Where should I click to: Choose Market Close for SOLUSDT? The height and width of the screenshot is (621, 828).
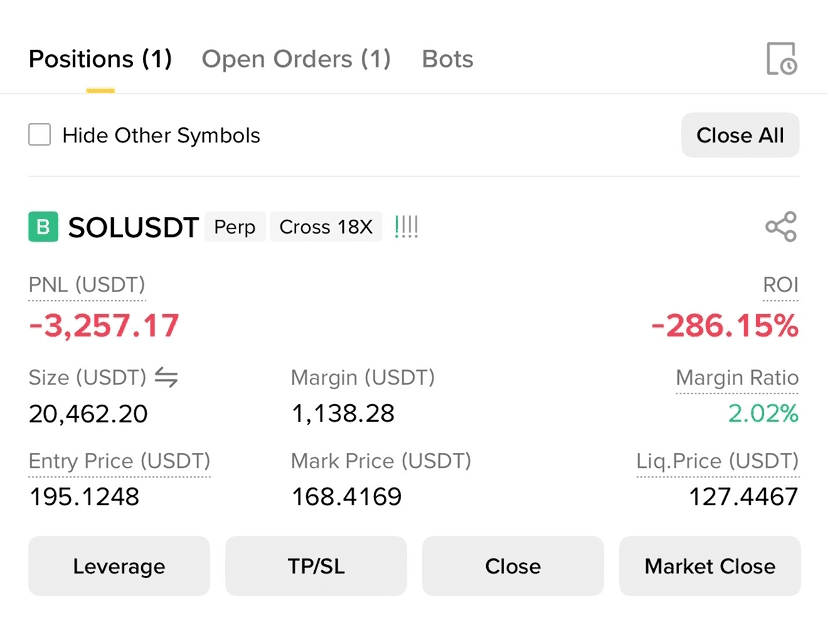click(710, 566)
